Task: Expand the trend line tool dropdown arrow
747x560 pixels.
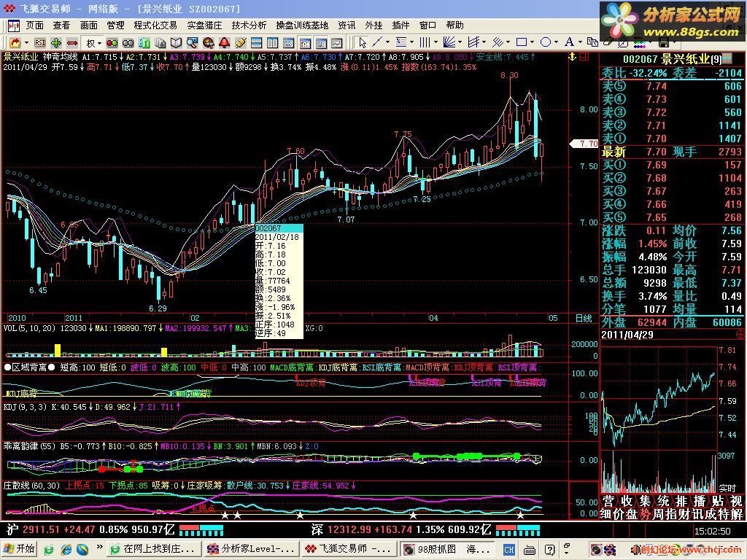Action: (x=387, y=42)
